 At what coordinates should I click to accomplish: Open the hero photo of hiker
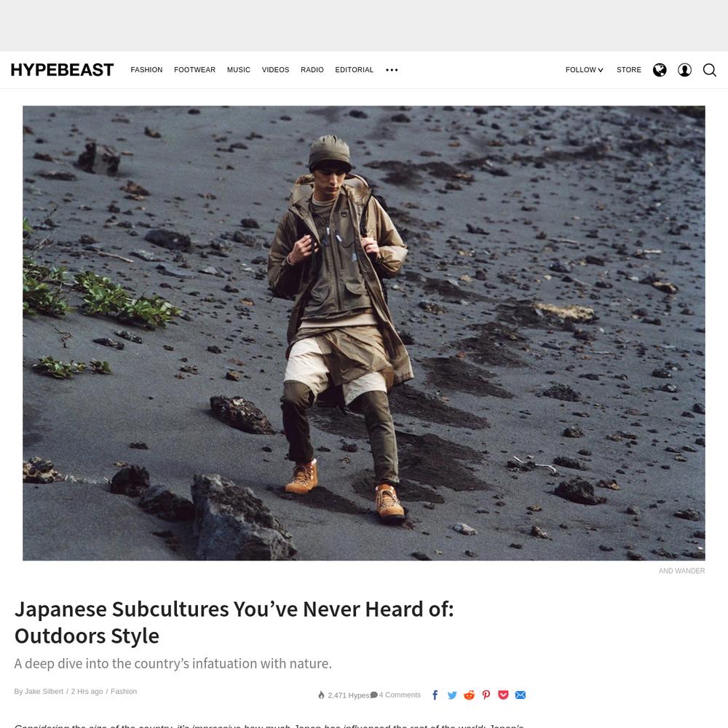click(364, 333)
